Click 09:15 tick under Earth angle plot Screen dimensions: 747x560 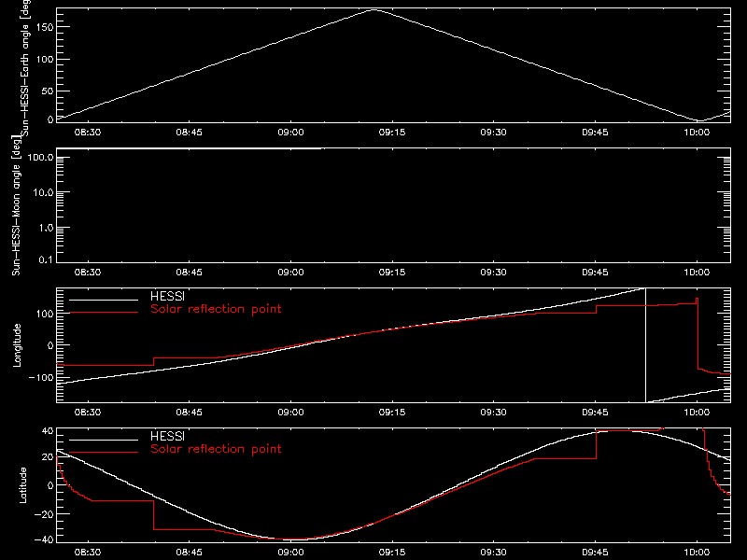[x=392, y=132]
